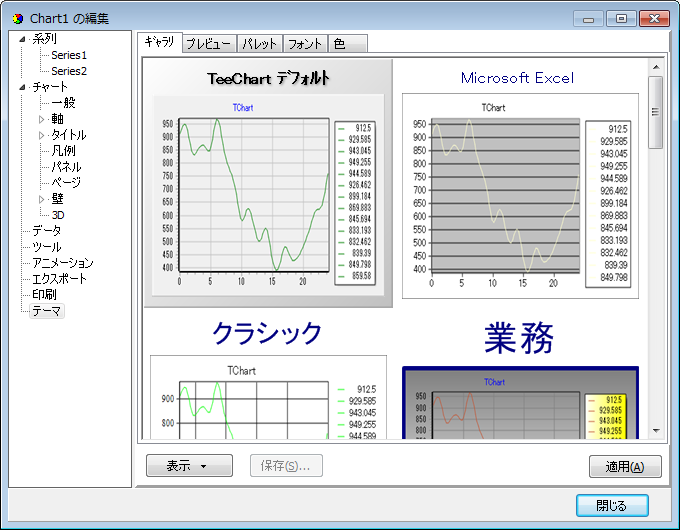Expand the 軸 tree node
This screenshot has width=680, height=530.
pyautogui.click(x=41, y=119)
